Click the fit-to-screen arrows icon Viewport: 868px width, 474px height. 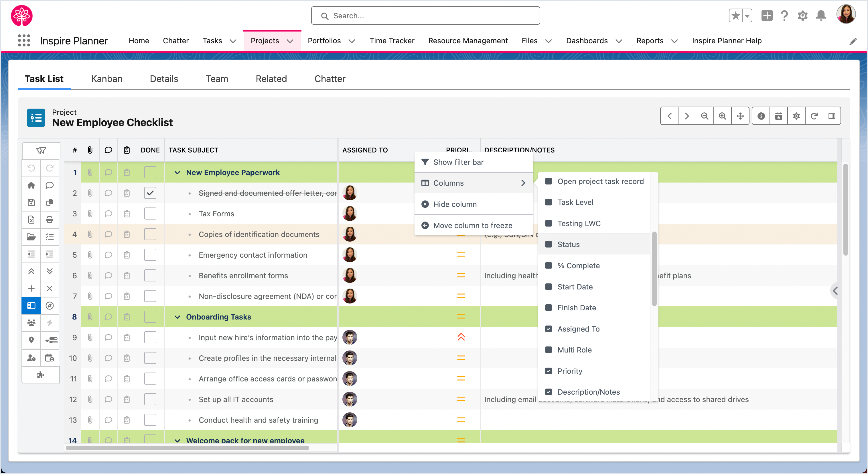[740, 116]
